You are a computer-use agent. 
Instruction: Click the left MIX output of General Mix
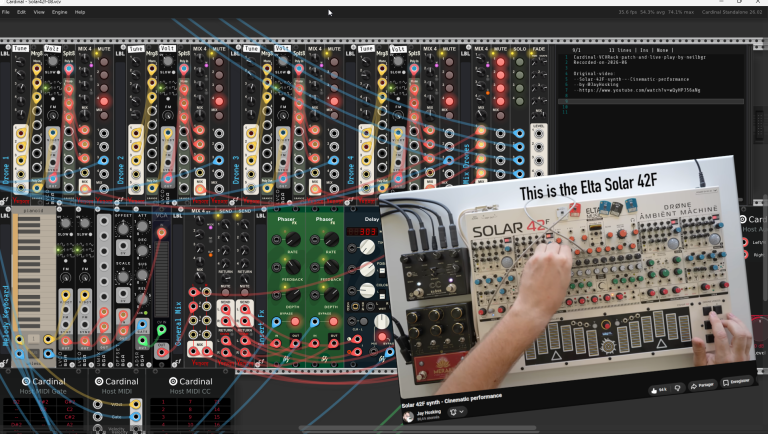pos(194,351)
